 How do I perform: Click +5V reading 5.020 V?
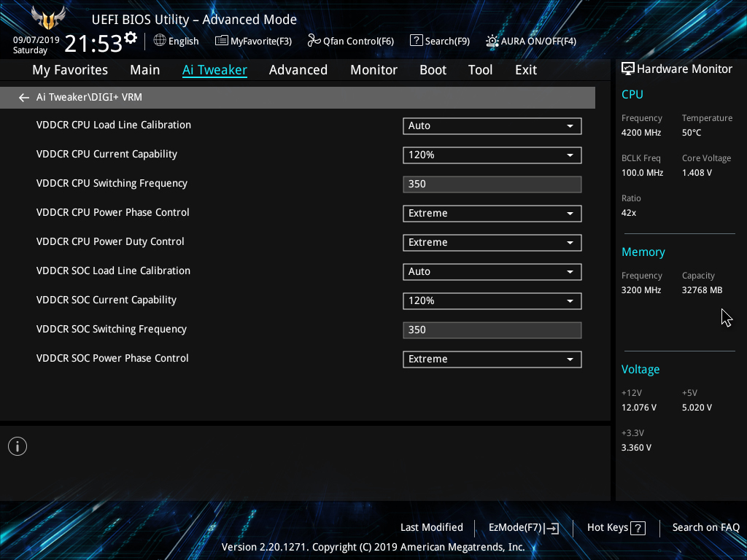[697, 408]
